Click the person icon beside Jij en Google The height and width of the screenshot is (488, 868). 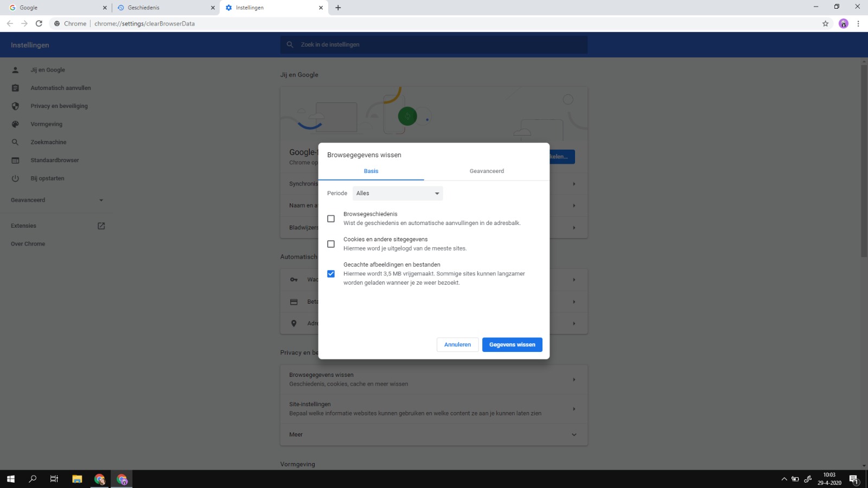(15, 70)
